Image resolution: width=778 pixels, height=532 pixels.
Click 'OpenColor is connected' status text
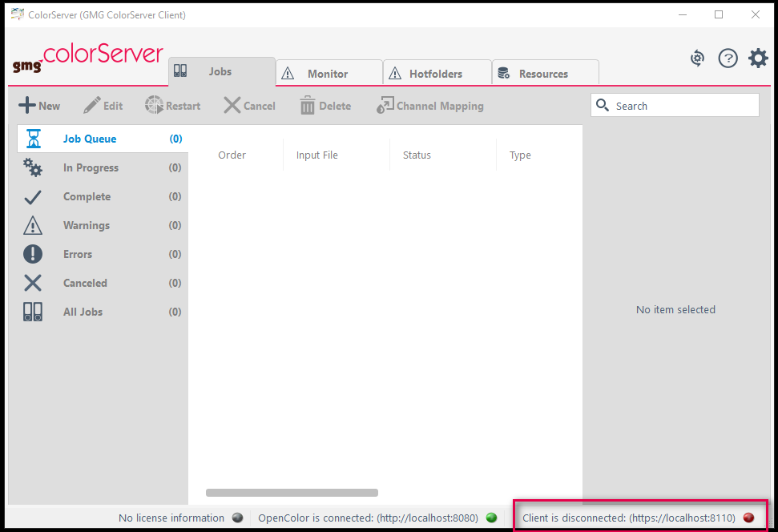[x=368, y=518]
